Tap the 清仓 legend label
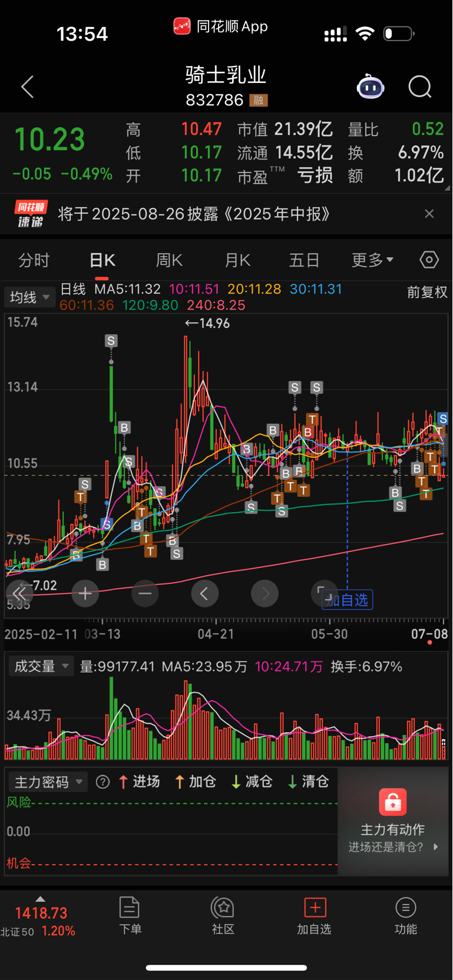 (308, 782)
